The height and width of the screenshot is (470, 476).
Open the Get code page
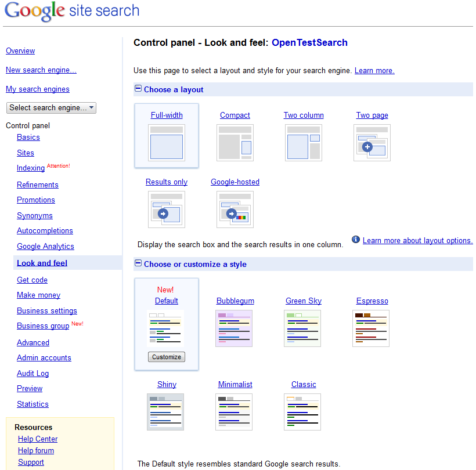[32, 280]
